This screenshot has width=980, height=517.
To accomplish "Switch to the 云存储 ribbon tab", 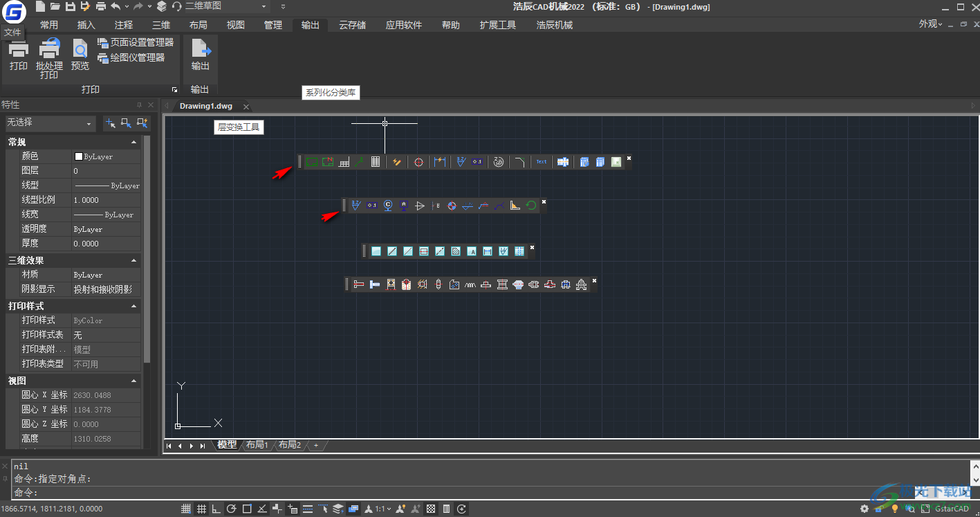I will click(x=353, y=25).
